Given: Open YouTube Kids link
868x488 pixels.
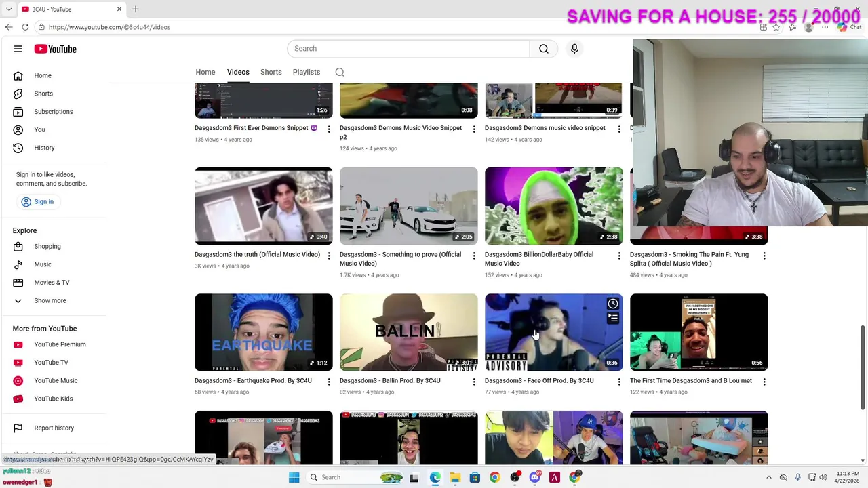Looking at the screenshot, I should 54,399.
